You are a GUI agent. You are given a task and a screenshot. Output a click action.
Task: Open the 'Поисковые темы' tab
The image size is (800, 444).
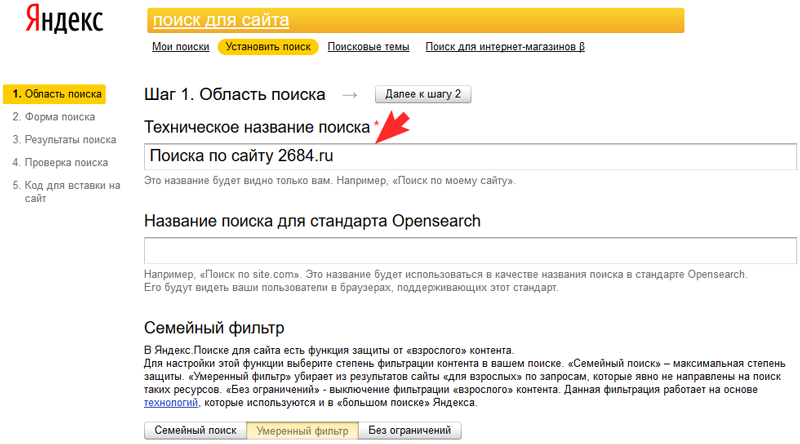(x=368, y=46)
